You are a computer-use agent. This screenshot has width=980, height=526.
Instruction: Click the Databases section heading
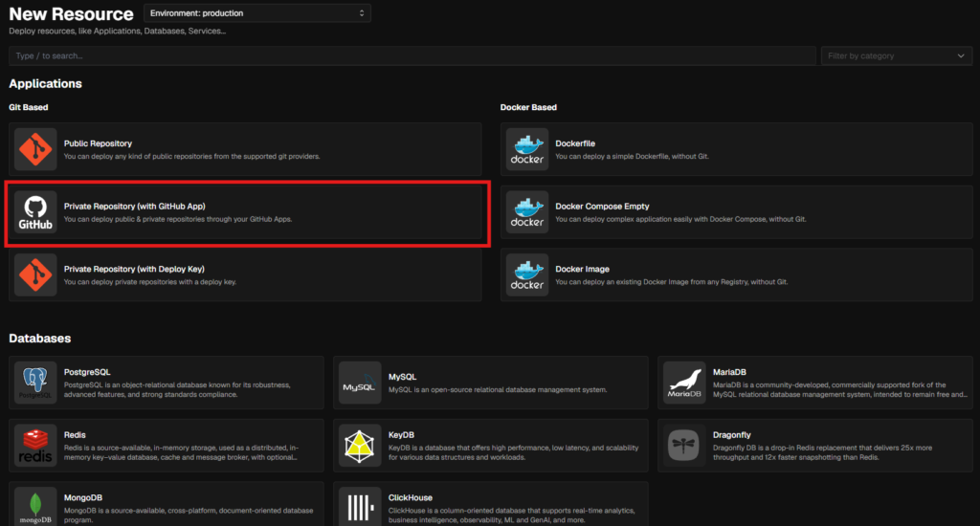pos(39,338)
